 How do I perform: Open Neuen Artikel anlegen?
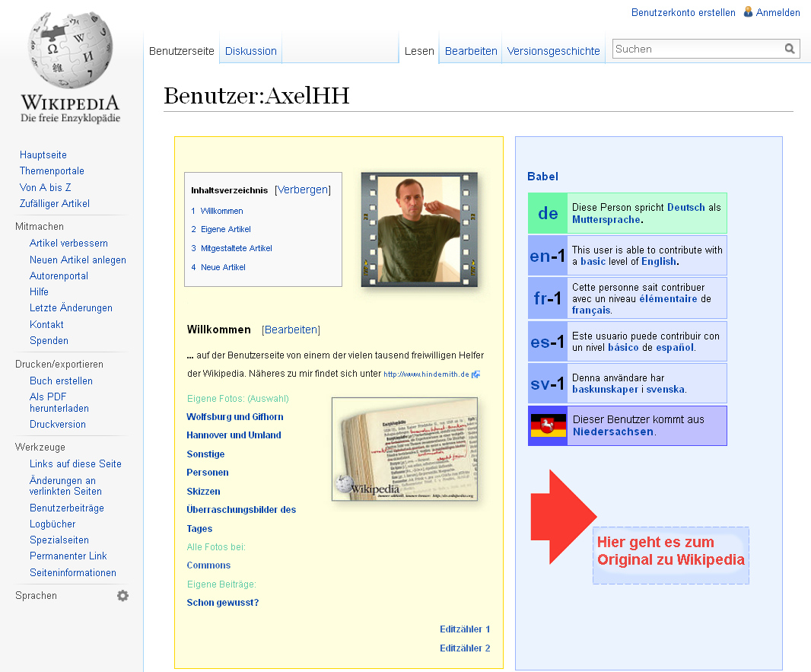point(78,260)
